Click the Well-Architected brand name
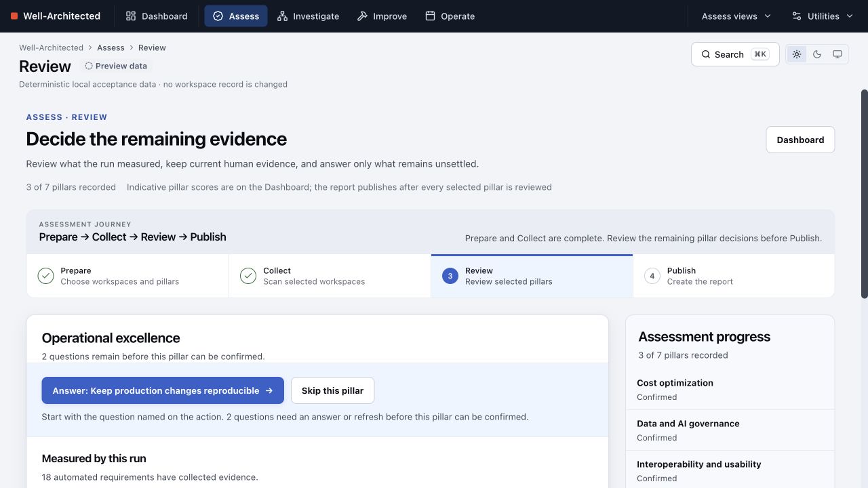 [x=62, y=16]
